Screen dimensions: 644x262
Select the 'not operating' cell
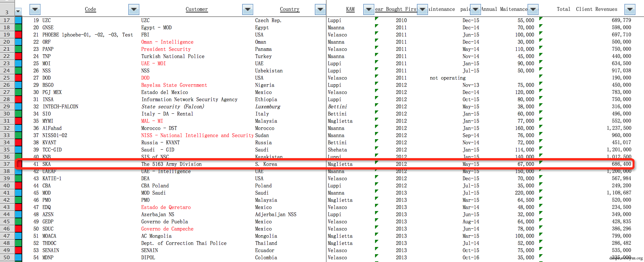point(448,78)
